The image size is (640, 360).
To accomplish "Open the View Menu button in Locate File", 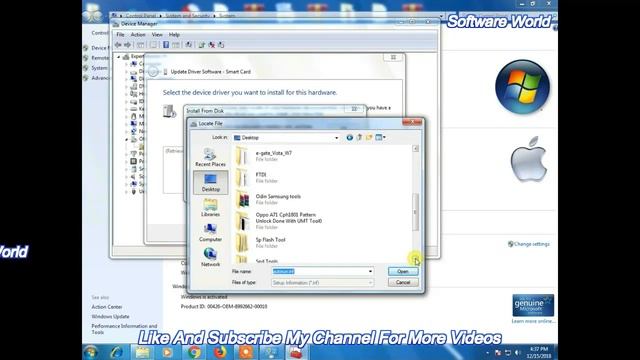I will pos(380,138).
